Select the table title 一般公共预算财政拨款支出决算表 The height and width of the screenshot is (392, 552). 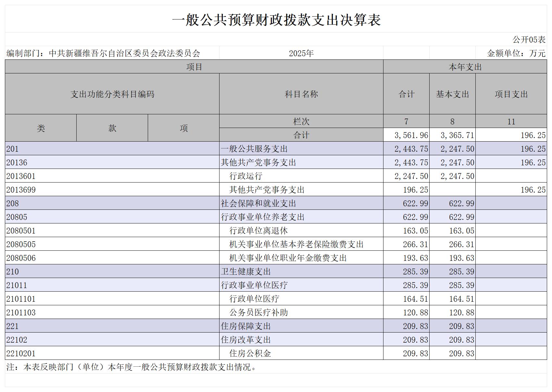point(276,20)
